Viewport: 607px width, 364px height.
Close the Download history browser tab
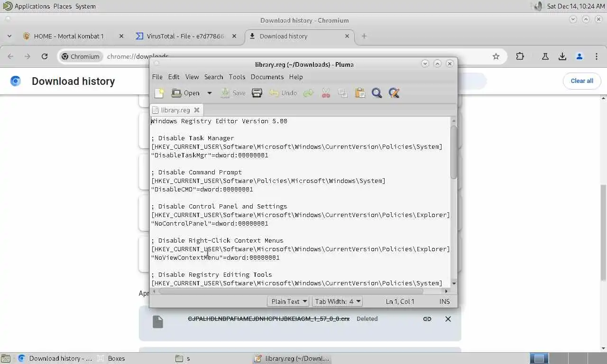click(347, 36)
